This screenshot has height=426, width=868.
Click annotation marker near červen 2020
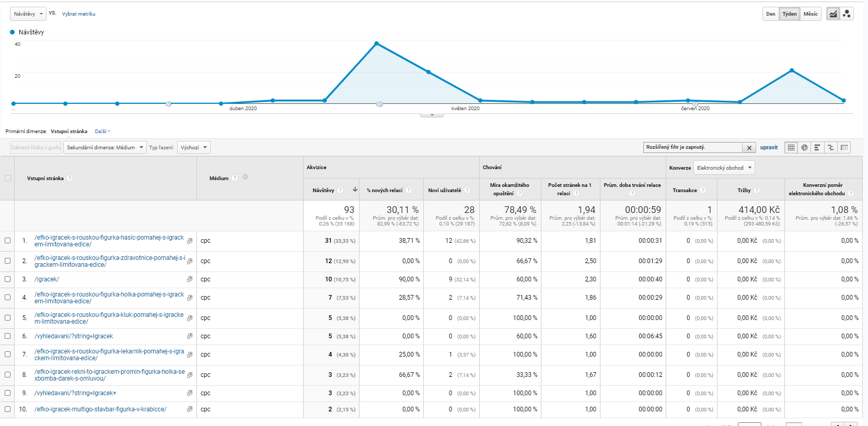(x=695, y=104)
